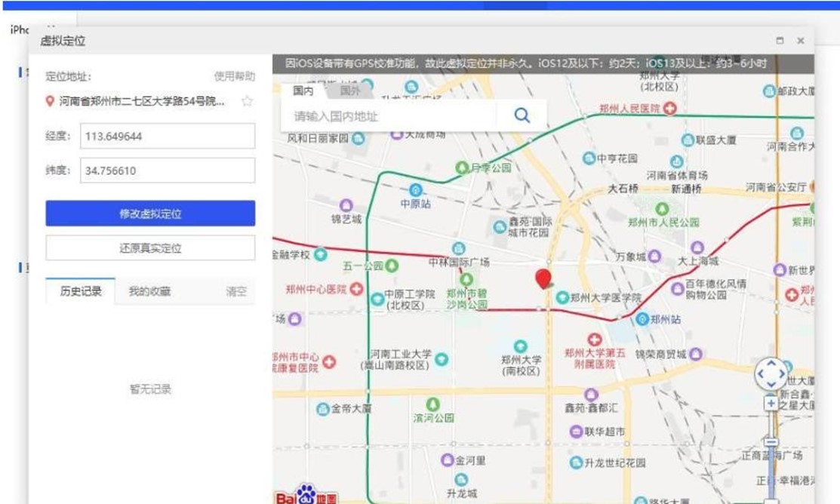Click the 中原站 station marker icon

click(x=415, y=189)
